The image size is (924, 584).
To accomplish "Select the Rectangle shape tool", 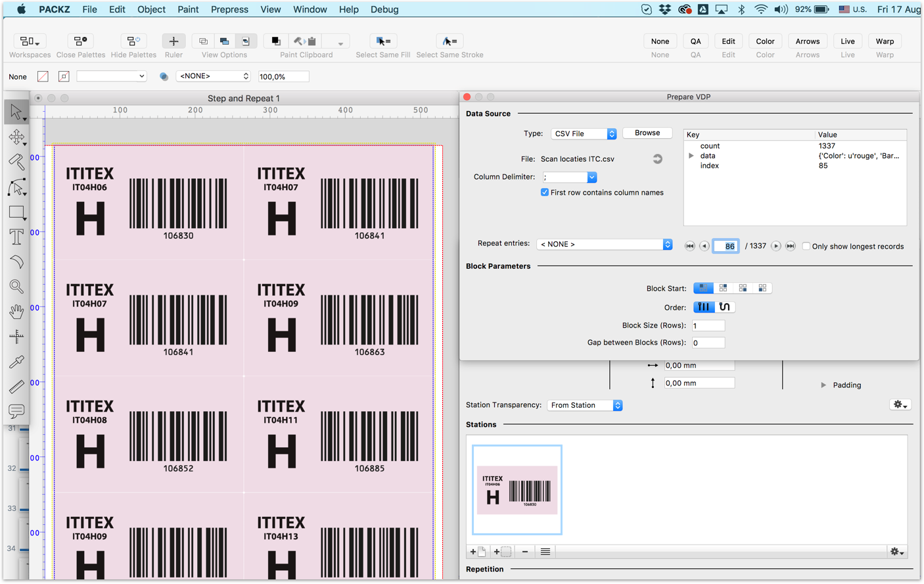I will [x=16, y=212].
